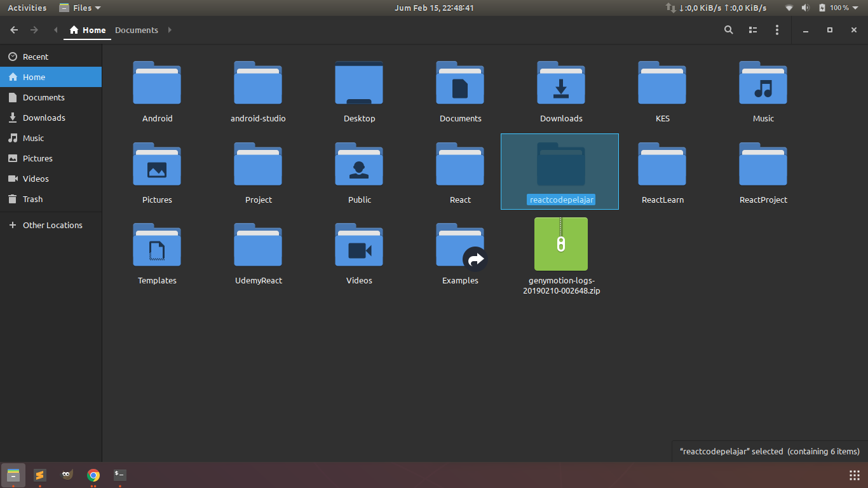Select the React folder

[x=460, y=165]
